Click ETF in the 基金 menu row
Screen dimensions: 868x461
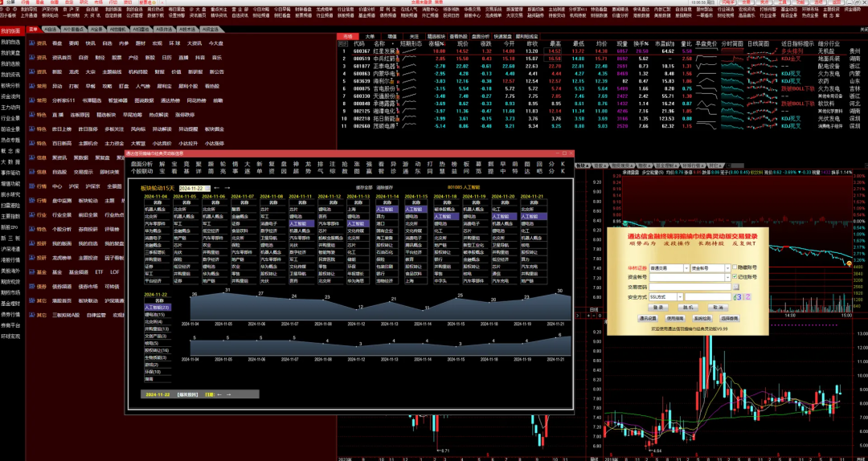click(99, 272)
